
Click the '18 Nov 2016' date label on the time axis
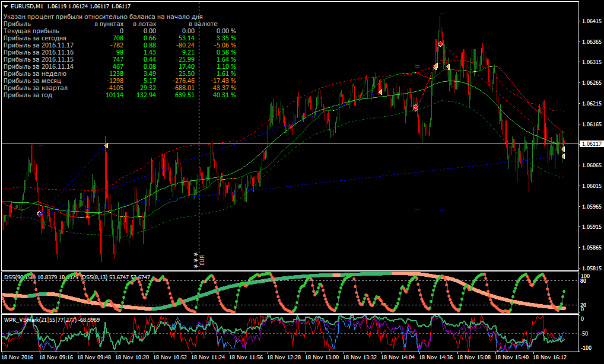18,357
